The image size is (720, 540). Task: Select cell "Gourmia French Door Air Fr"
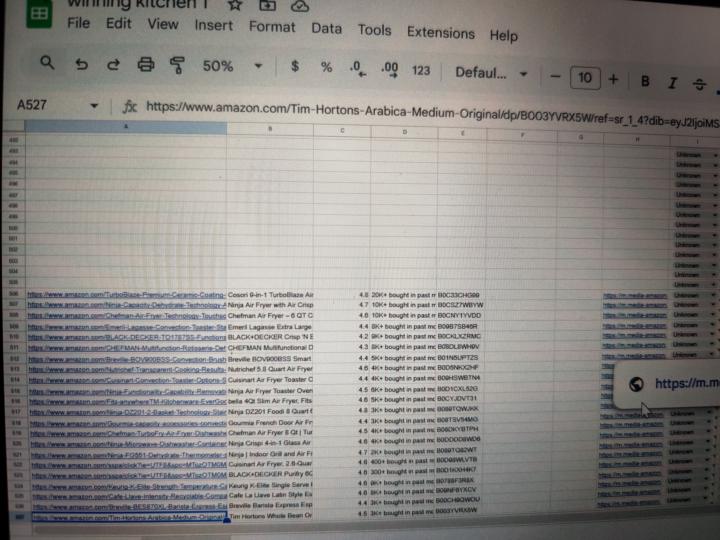coord(270,422)
